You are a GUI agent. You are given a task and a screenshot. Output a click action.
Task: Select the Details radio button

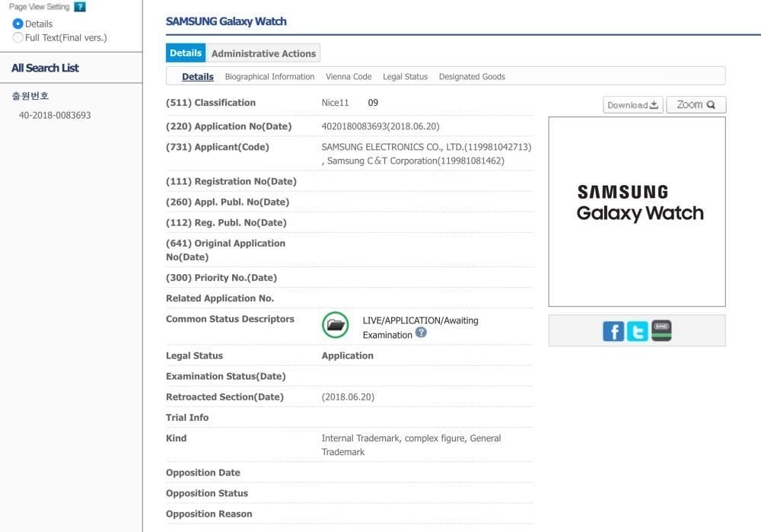coord(18,24)
